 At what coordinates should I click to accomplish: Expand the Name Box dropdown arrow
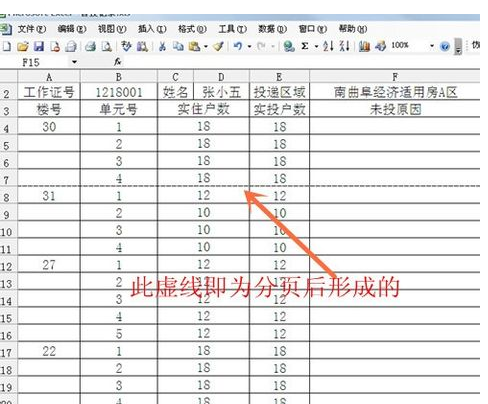coord(74,62)
